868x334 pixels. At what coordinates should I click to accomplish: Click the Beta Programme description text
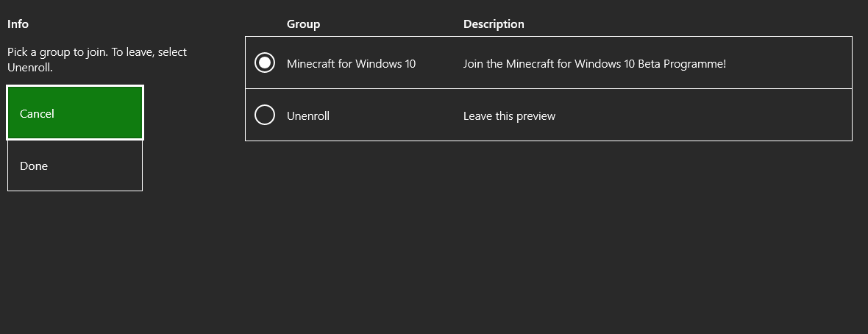[x=594, y=64]
